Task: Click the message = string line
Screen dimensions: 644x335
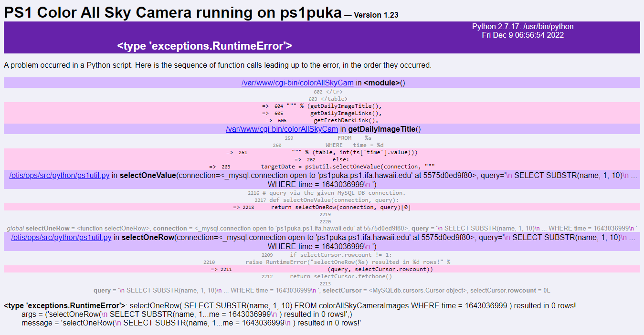Action: click(191, 323)
